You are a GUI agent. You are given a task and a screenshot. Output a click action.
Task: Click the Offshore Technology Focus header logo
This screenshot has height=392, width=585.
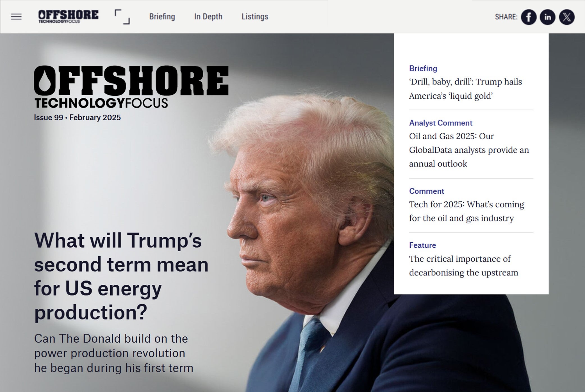[x=68, y=16]
